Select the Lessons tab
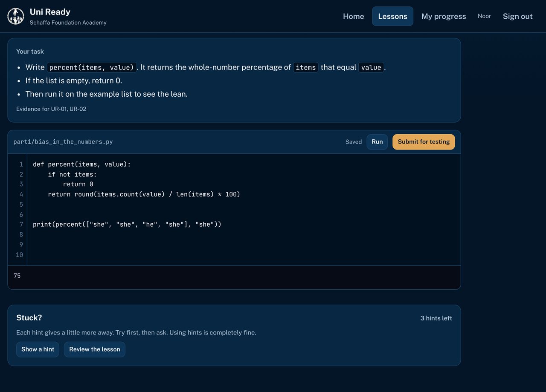This screenshot has width=546, height=392. [x=392, y=16]
